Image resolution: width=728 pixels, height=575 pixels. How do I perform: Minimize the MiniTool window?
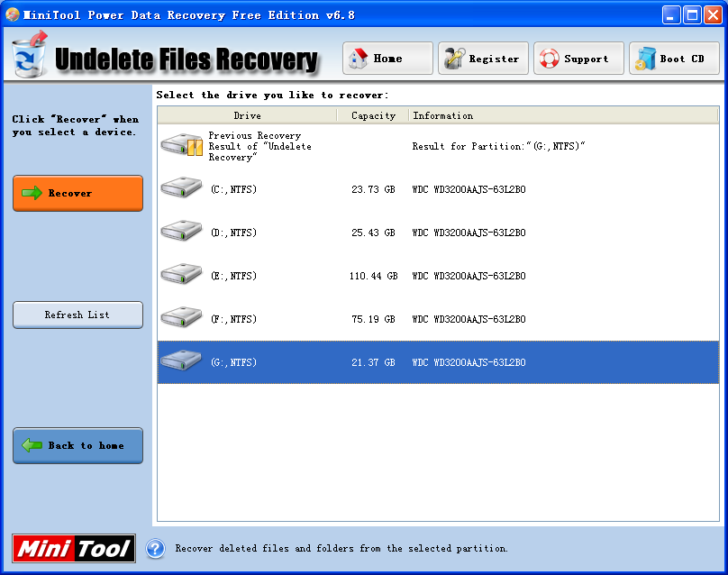point(671,14)
